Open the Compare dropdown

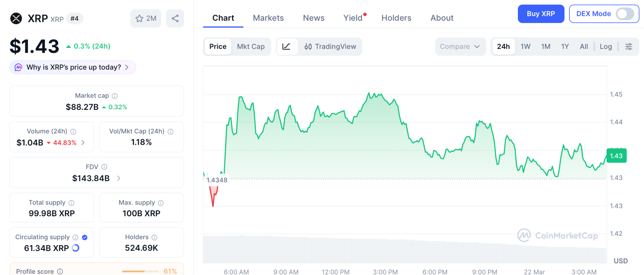pyautogui.click(x=460, y=47)
